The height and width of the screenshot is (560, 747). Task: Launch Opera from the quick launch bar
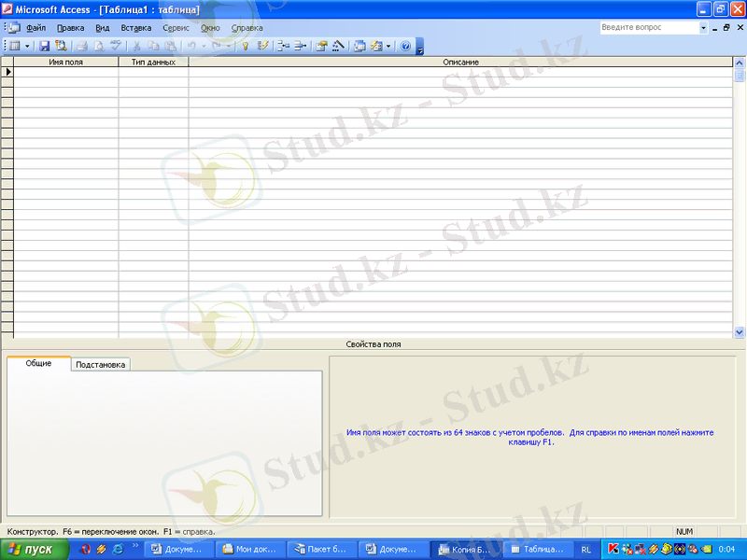coord(85,549)
